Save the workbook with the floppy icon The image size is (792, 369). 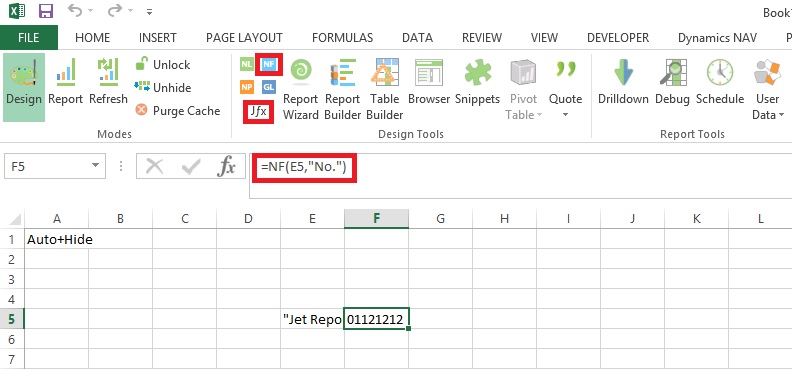pos(46,11)
